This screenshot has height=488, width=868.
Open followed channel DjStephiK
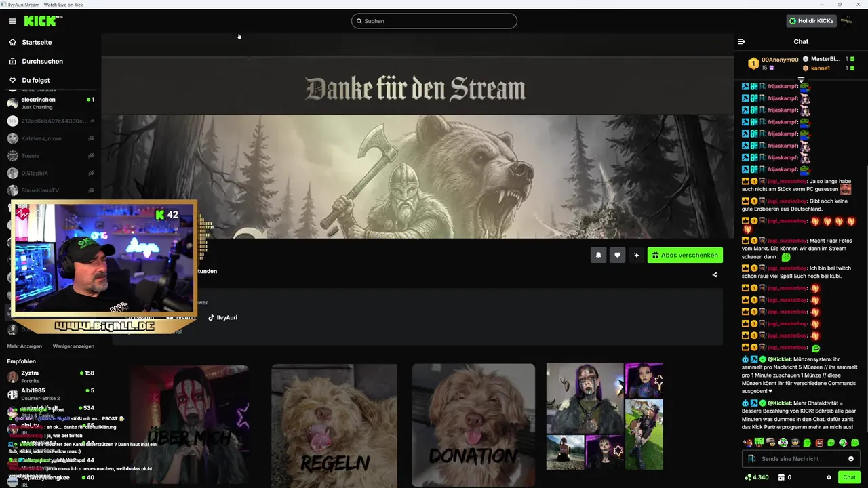pyautogui.click(x=50, y=173)
